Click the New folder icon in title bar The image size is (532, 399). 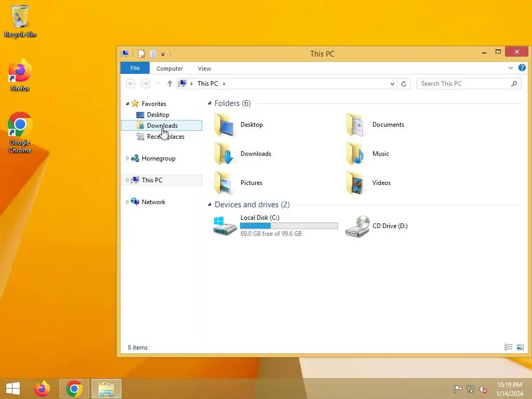click(153, 54)
